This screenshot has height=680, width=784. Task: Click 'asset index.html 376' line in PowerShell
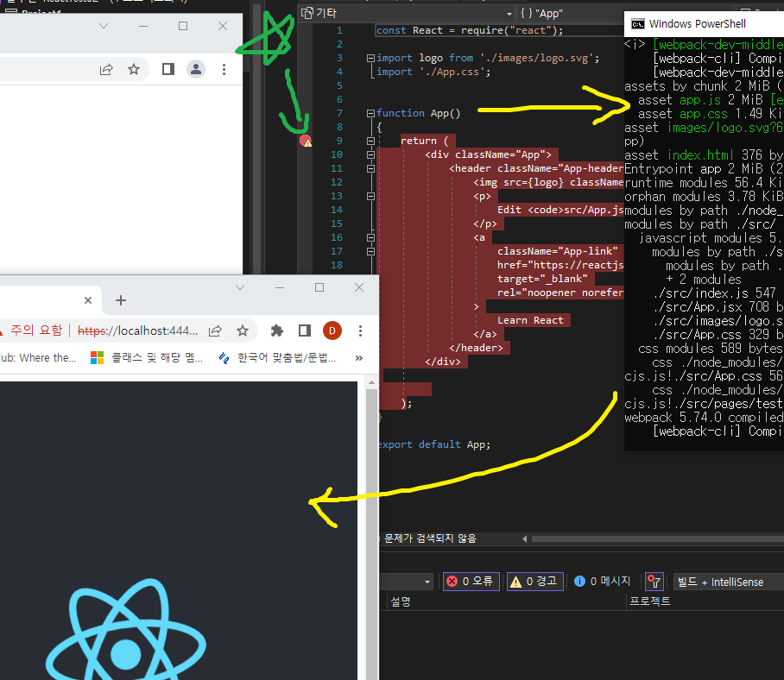[x=704, y=154]
